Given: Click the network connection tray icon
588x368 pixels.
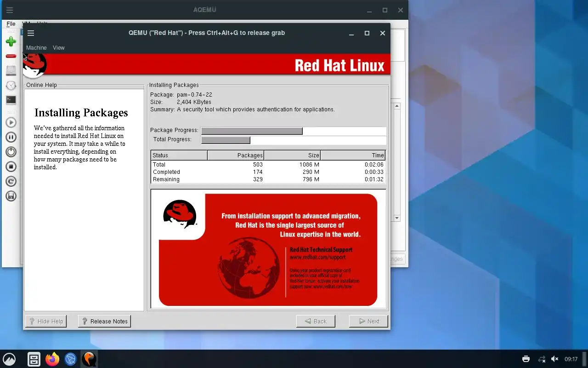Looking at the screenshot, I should click(x=542, y=359).
